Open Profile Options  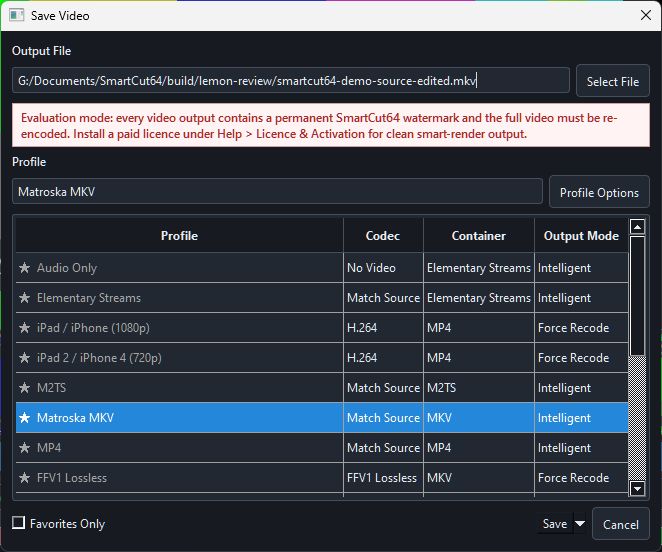pos(599,192)
